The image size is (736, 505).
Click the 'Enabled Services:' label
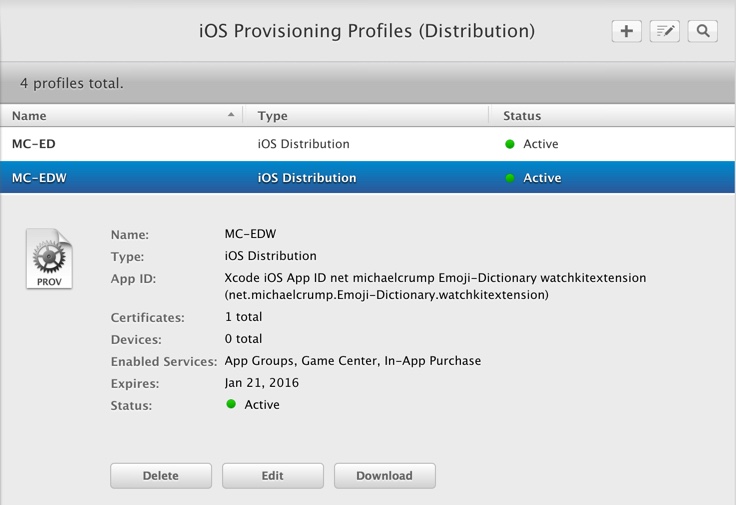164,361
